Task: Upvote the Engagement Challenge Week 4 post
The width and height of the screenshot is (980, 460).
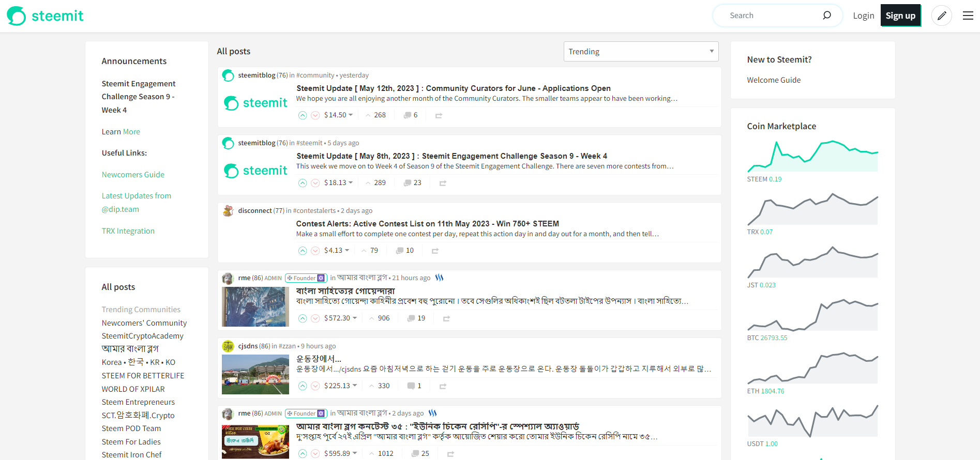Action: pos(303,183)
